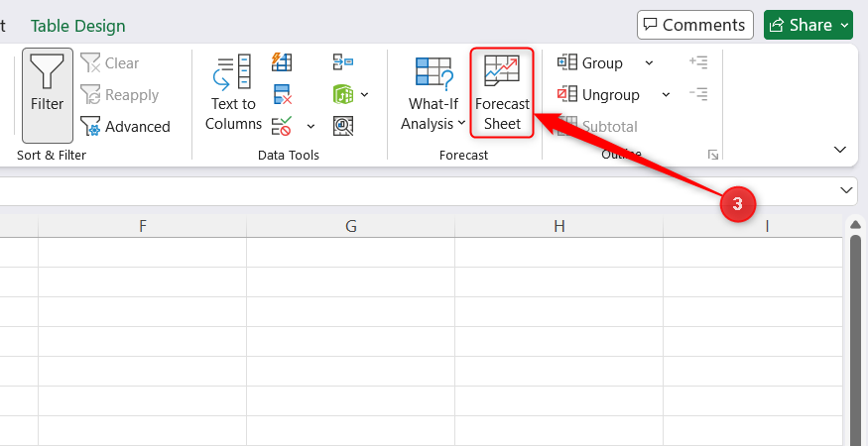This screenshot has width=868, height=446.
Task: Open the Comments pane
Action: click(x=695, y=25)
